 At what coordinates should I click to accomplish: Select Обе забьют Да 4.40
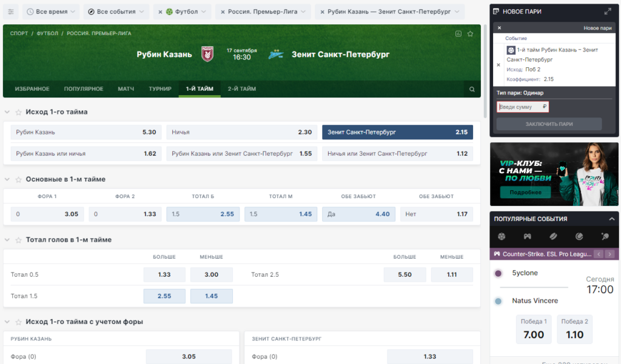click(358, 214)
